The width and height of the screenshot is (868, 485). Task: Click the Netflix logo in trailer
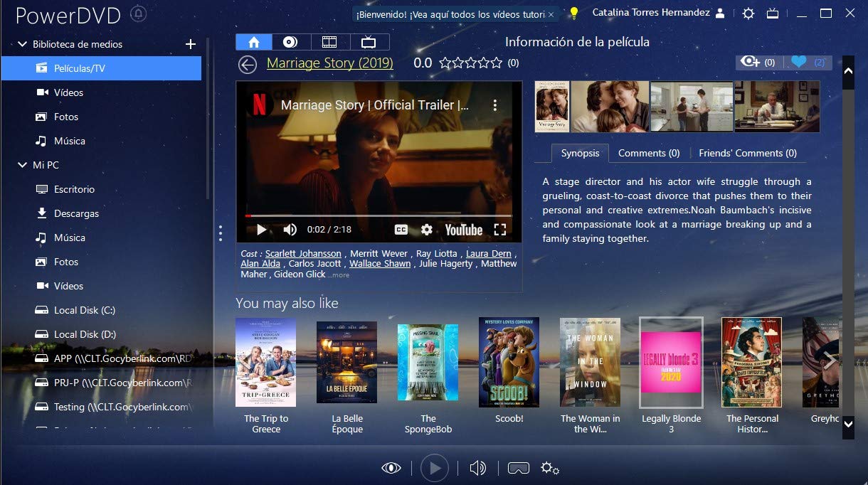(x=260, y=105)
